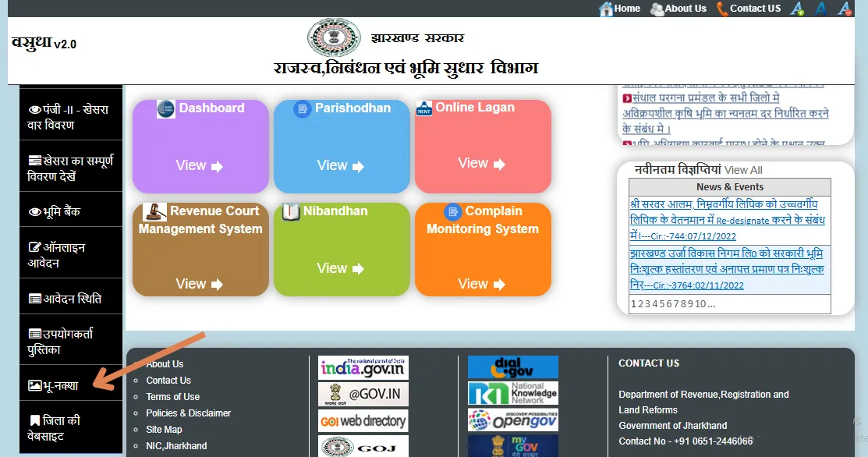Screen dimensions: 868x457
Task: Click bookmark icon beside जिला की वेबसाइट
Action: click(x=35, y=420)
